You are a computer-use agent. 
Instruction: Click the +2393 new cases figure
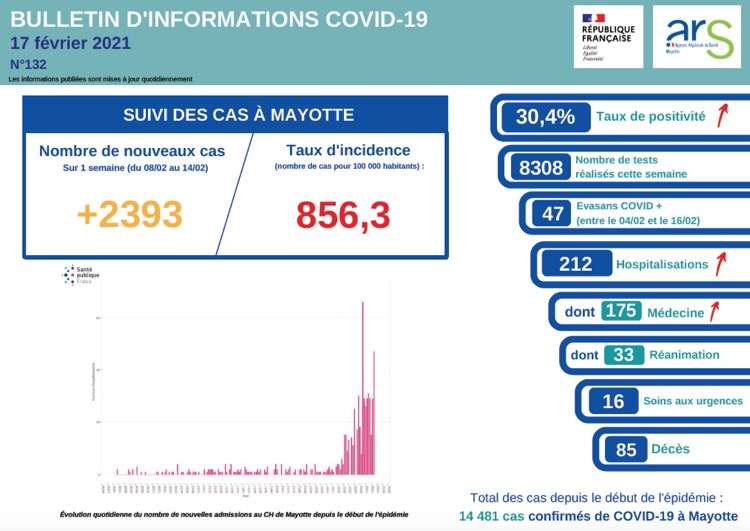click(x=130, y=214)
